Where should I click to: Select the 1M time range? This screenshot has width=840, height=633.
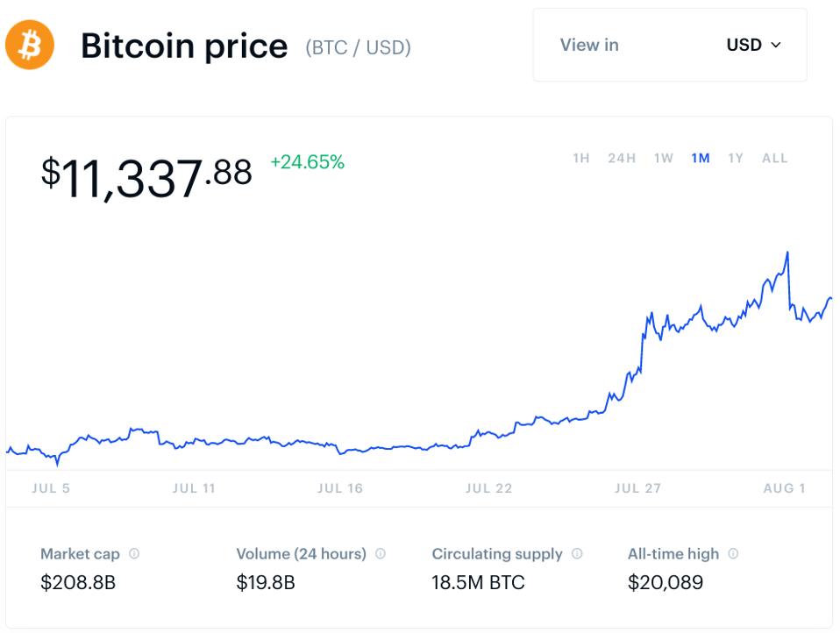[700, 159]
